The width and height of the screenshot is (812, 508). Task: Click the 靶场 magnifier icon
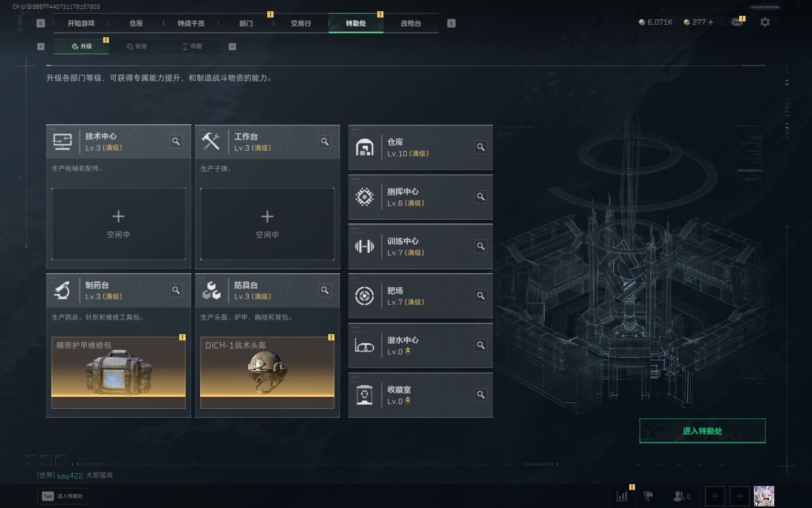coord(480,296)
